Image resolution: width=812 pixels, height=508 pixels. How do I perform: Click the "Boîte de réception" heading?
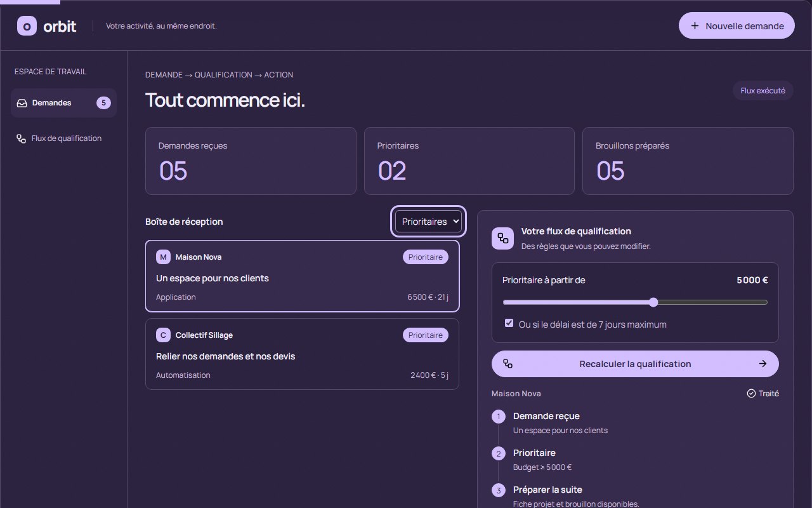(x=184, y=222)
